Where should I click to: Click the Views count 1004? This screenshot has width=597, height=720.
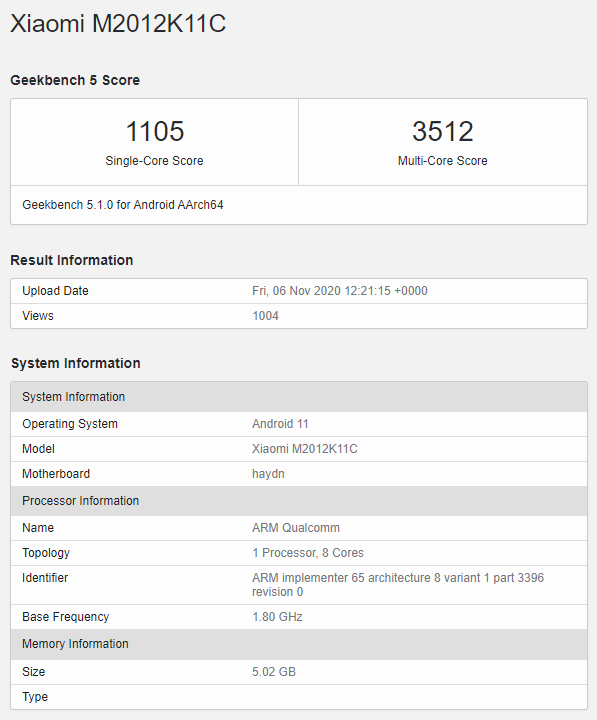click(265, 316)
